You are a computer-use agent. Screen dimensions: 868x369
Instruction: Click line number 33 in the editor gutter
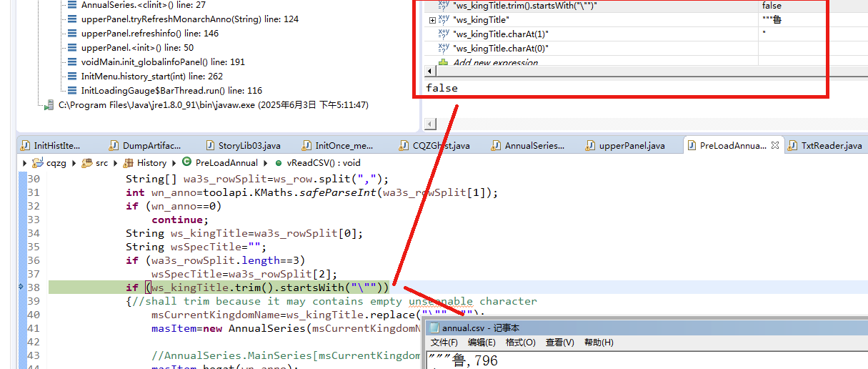(x=33, y=220)
